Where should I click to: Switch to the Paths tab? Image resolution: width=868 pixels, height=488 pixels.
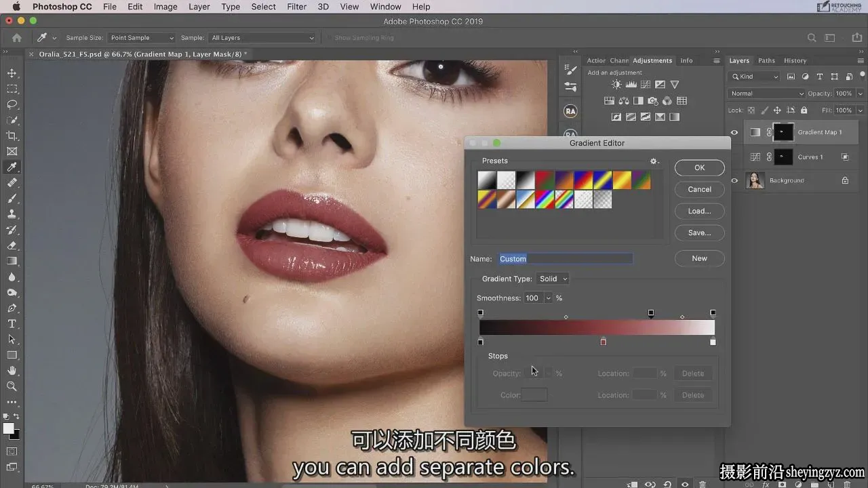766,60
